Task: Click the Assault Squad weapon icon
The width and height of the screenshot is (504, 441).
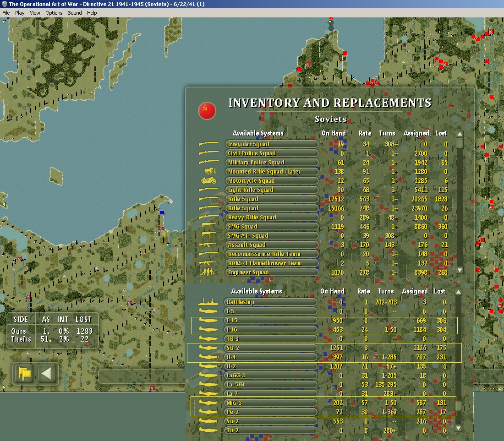Action: click(x=208, y=245)
